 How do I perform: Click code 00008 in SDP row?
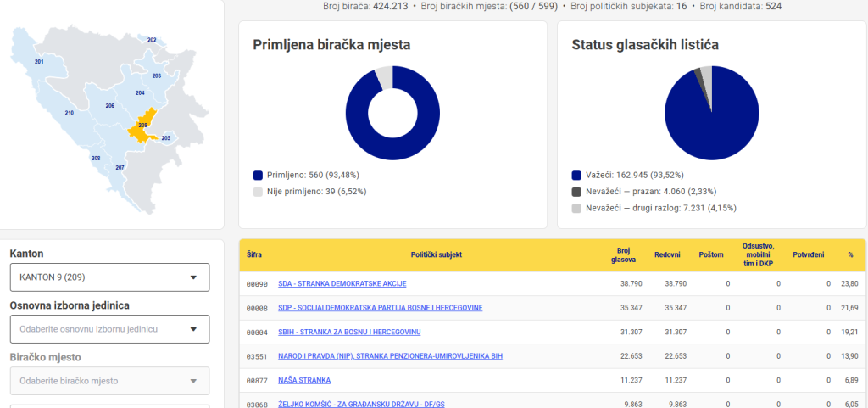click(x=257, y=308)
